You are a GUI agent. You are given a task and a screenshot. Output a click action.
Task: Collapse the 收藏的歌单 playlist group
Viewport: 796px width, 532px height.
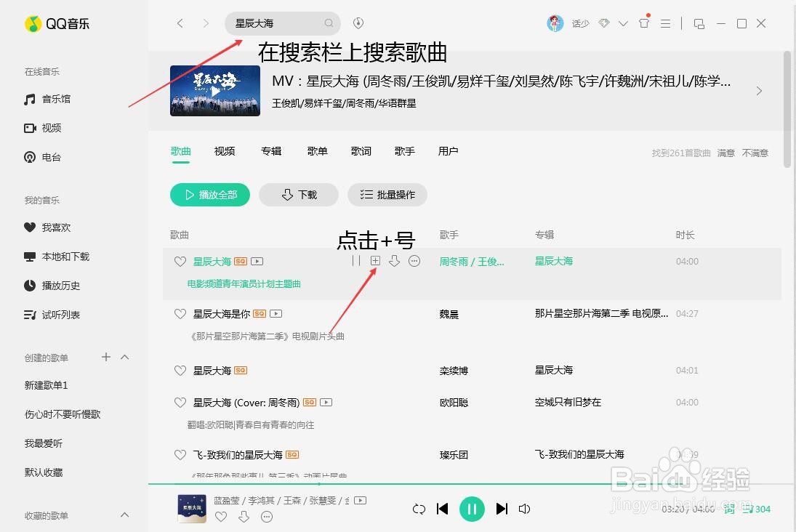[x=124, y=515]
